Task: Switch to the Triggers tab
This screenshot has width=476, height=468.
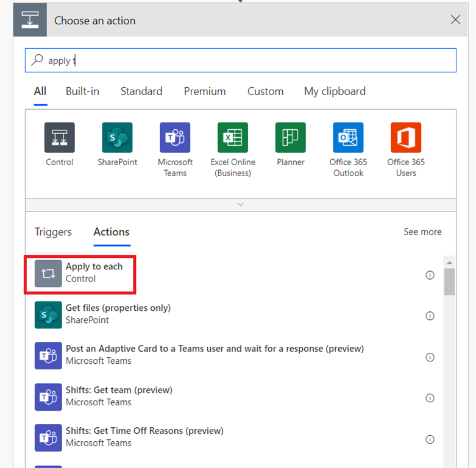Action: (x=53, y=232)
